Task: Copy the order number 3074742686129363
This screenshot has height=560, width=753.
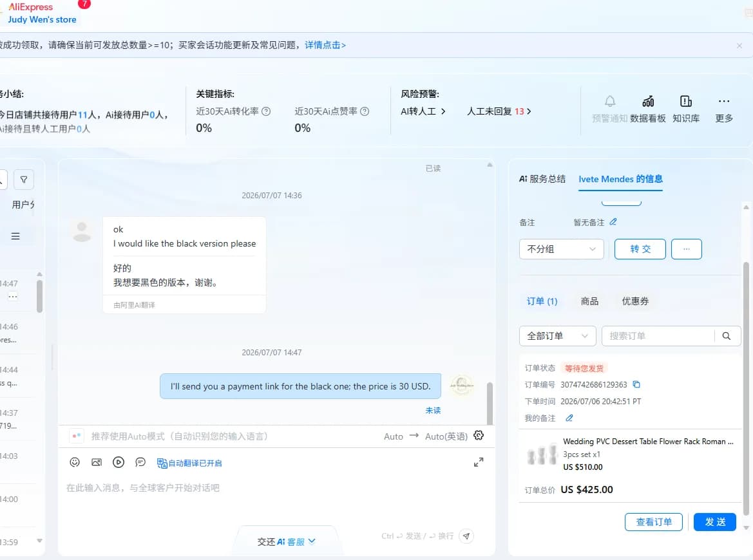Action: click(x=636, y=384)
